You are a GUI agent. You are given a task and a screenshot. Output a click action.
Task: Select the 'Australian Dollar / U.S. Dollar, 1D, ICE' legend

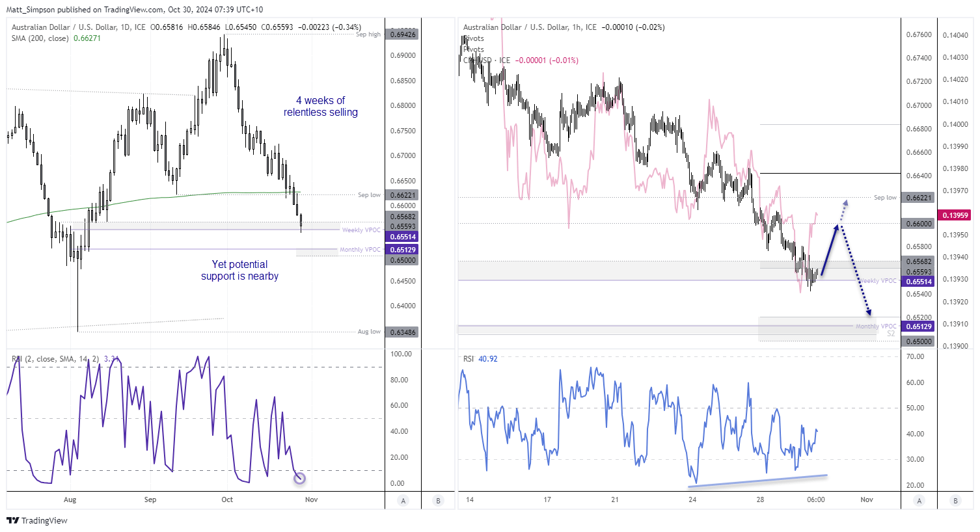pos(79,27)
